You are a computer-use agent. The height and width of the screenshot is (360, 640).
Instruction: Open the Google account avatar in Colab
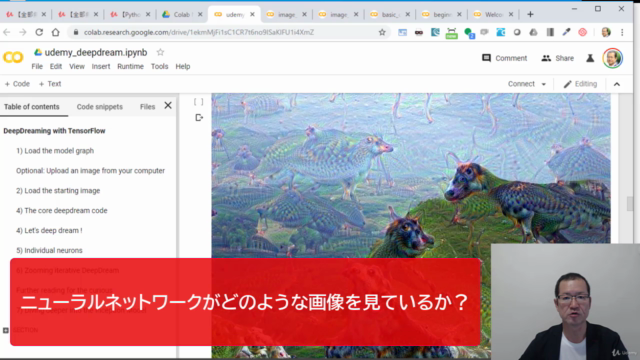(x=613, y=58)
